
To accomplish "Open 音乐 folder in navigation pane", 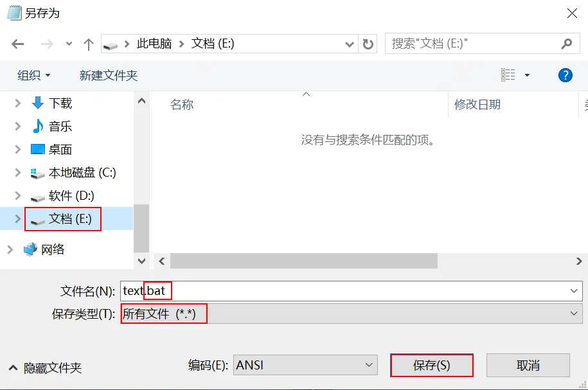I will click(60, 127).
